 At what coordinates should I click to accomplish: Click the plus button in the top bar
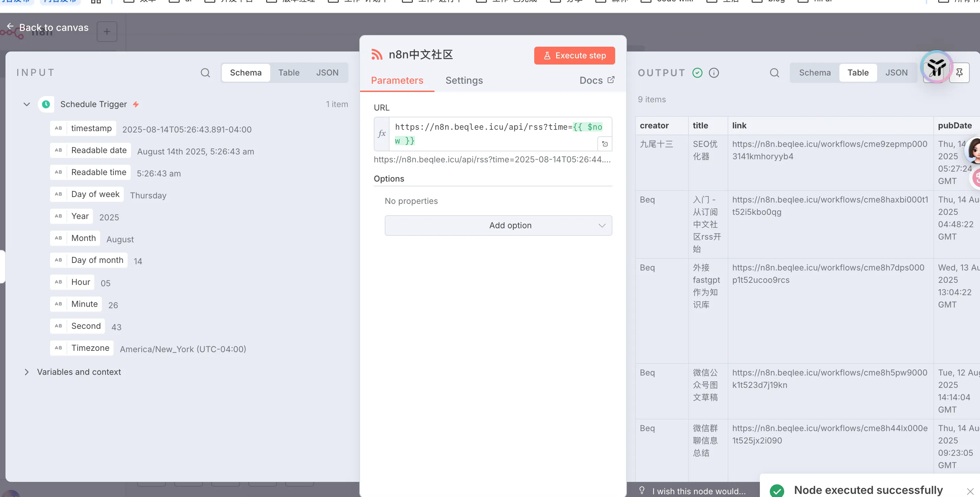point(107,32)
